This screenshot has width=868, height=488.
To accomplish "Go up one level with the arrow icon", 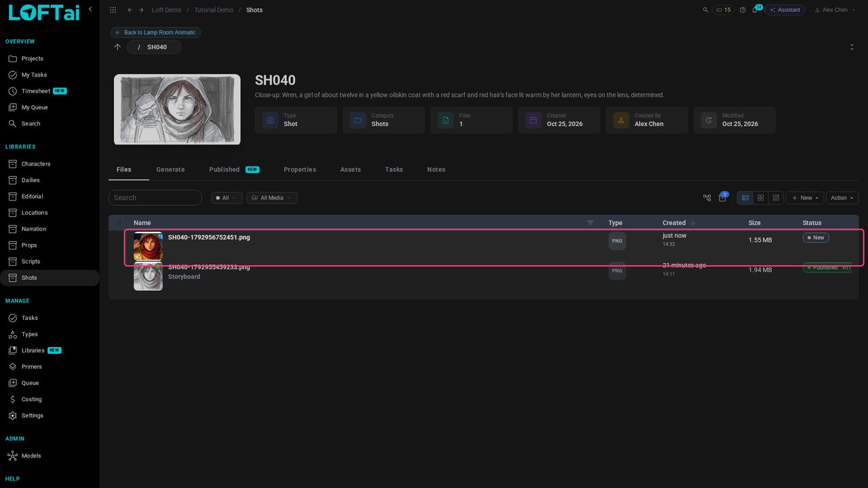I will click(x=117, y=47).
